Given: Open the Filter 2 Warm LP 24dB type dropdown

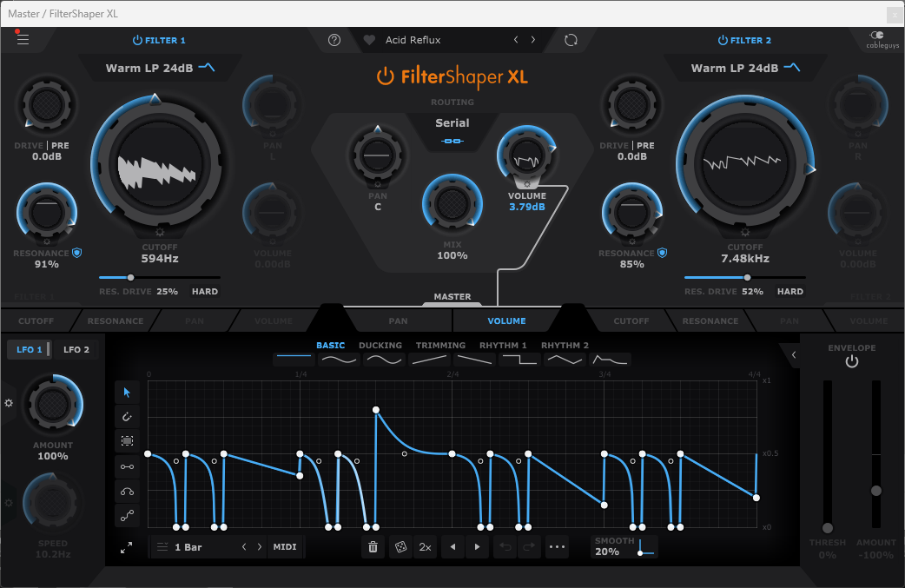Looking at the screenshot, I should pos(745,68).
